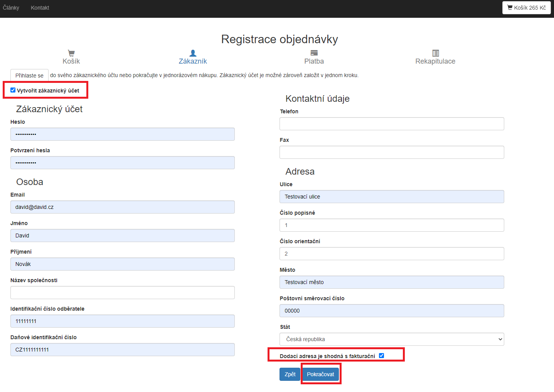The width and height of the screenshot is (554, 392).
Task: Click the Adresa section heading
Action: click(300, 172)
